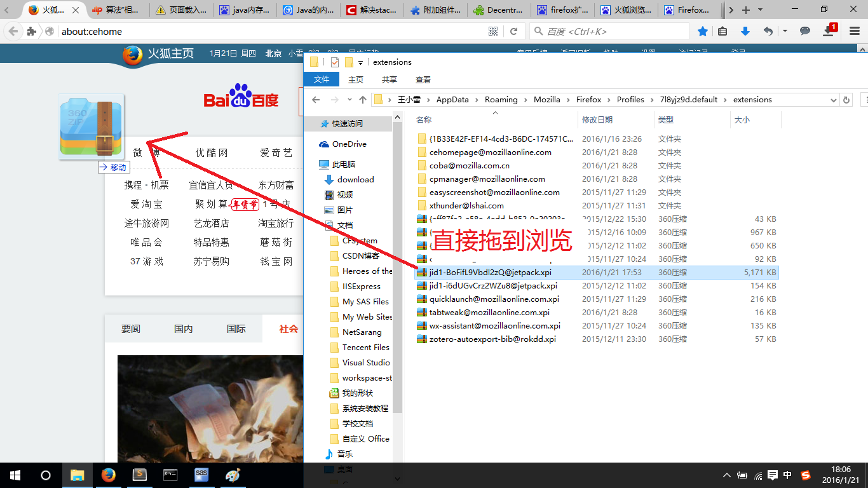Open the 查看 ribbon tab in Explorer

(x=423, y=79)
